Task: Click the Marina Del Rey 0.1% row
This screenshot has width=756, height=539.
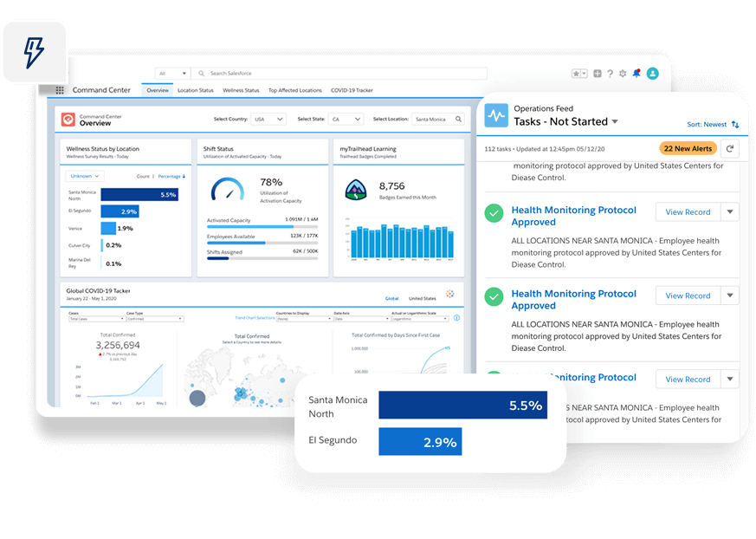Action: [x=94, y=263]
